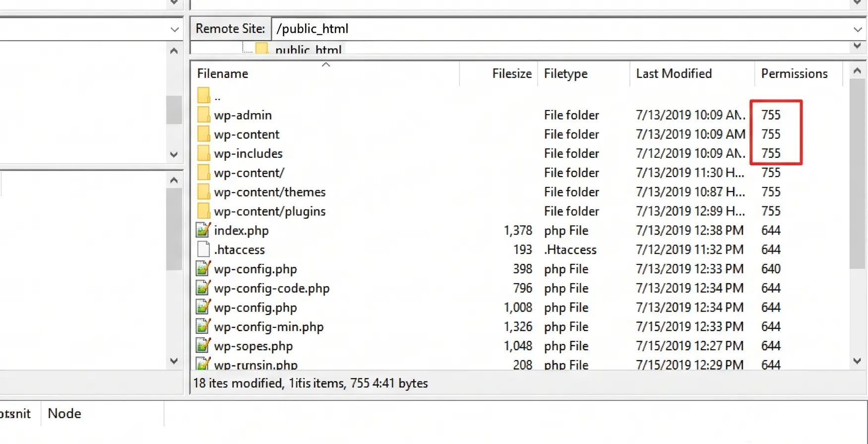Click the 'Remote Site:' label
Viewport: 868px width, 444px height.
(x=231, y=29)
